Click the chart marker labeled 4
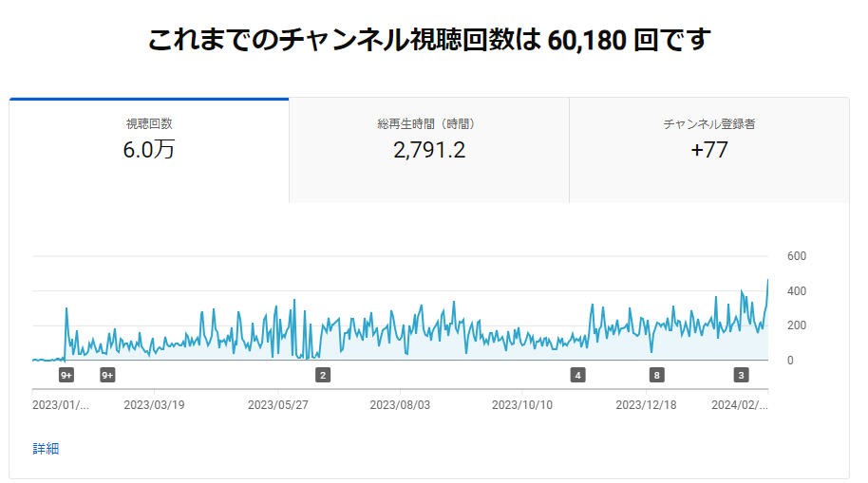The width and height of the screenshot is (868, 483). click(578, 375)
